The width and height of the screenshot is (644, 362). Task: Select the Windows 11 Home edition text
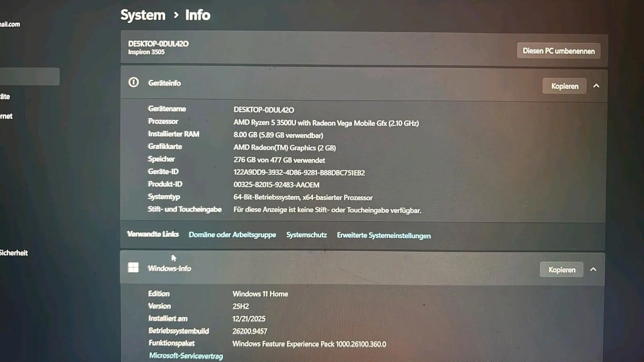pyautogui.click(x=260, y=294)
